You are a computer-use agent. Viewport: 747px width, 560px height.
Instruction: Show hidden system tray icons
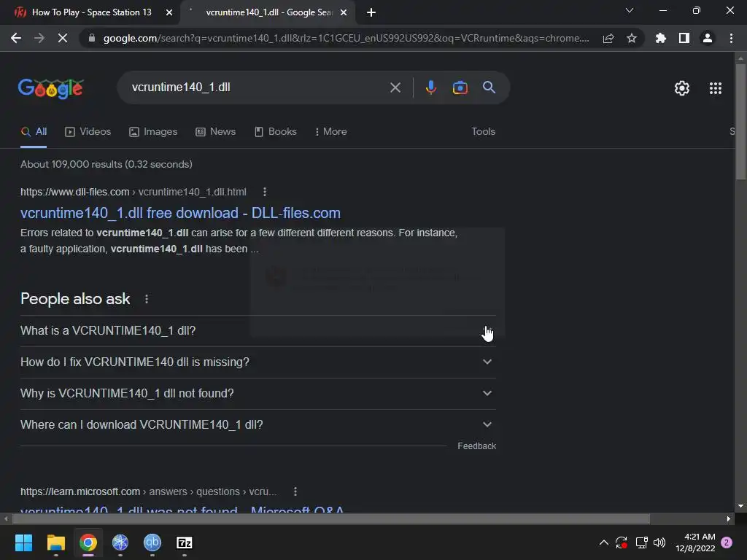pos(603,542)
